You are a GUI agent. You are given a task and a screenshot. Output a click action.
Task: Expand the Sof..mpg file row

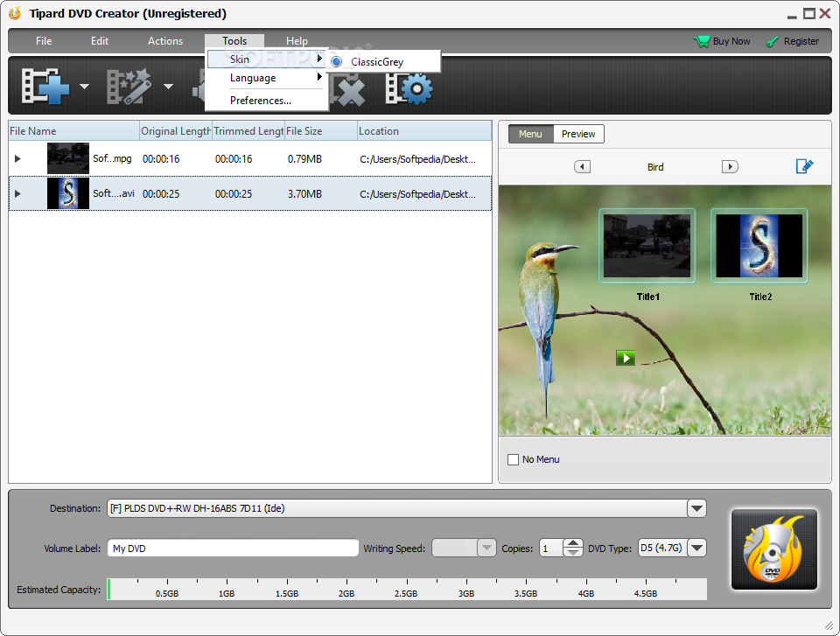coord(17,158)
